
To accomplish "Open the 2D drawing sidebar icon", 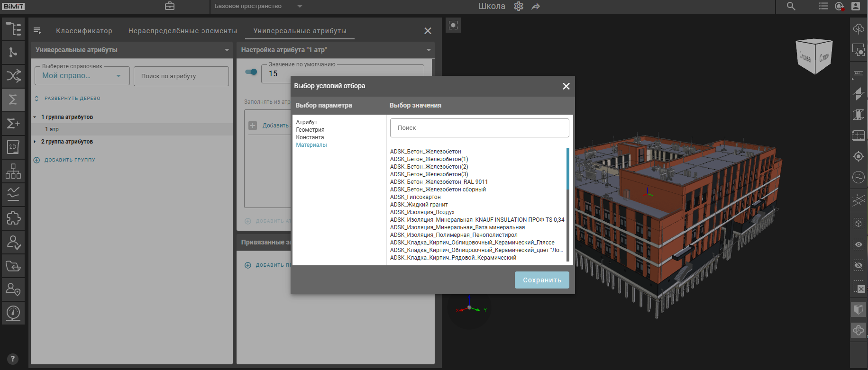I will tap(13, 147).
